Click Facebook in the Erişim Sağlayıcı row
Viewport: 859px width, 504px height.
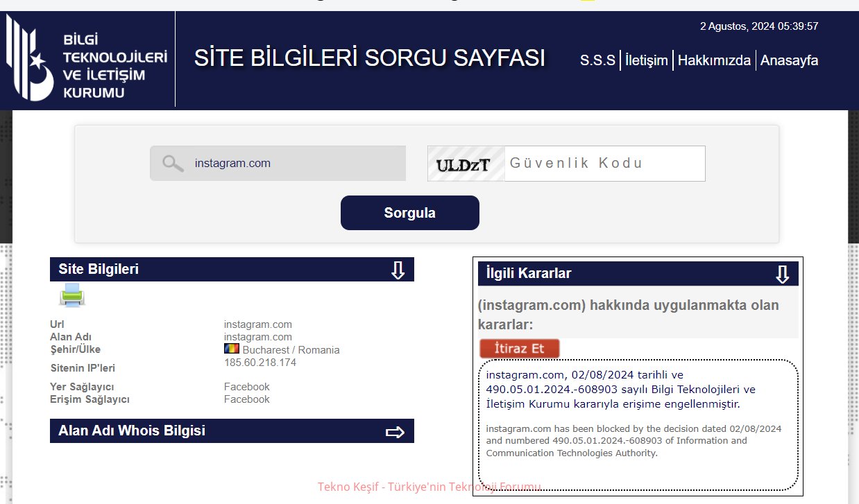tap(247, 399)
